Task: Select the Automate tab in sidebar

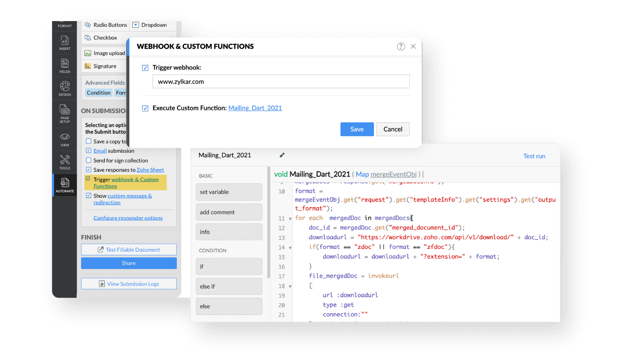Action: tap(64, 185)
